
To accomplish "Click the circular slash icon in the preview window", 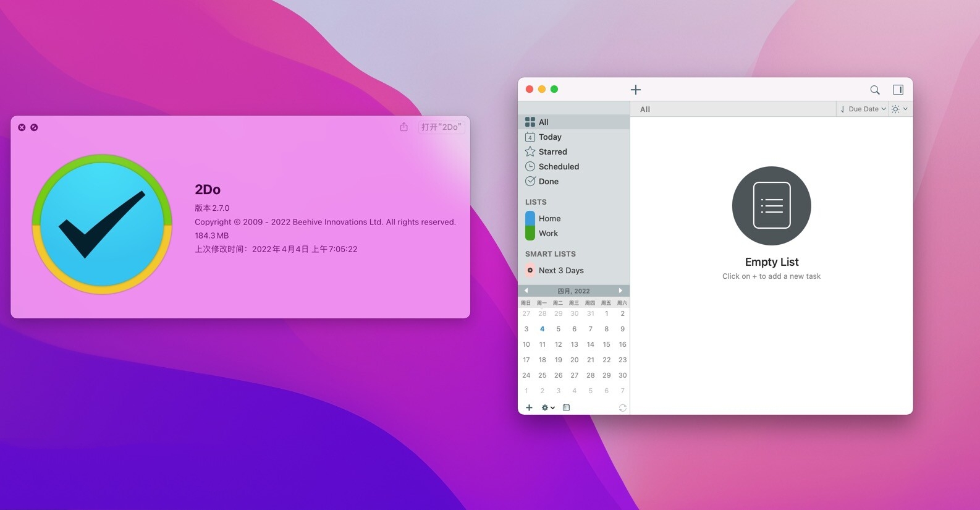I will tap(34, 127).
